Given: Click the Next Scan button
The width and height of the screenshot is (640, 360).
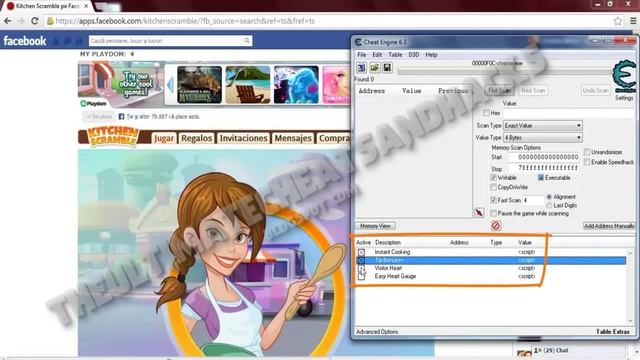Looking at the screenshot, I should [x=533, y=90].
